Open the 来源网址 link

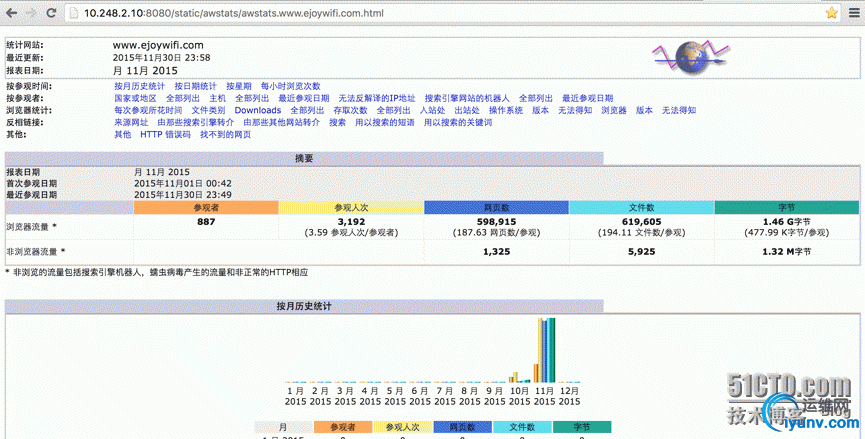tap(131, 122)
